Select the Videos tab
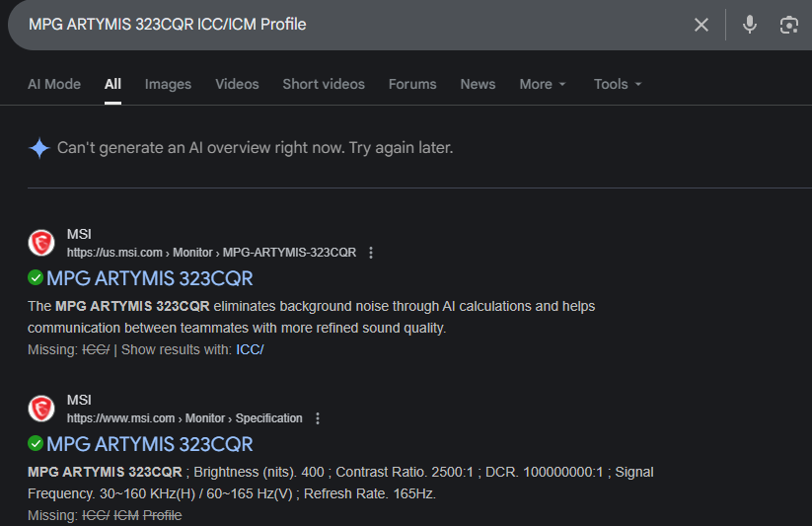Image resolution: width=812 pixels, height=526 pixels. [237, 84]
